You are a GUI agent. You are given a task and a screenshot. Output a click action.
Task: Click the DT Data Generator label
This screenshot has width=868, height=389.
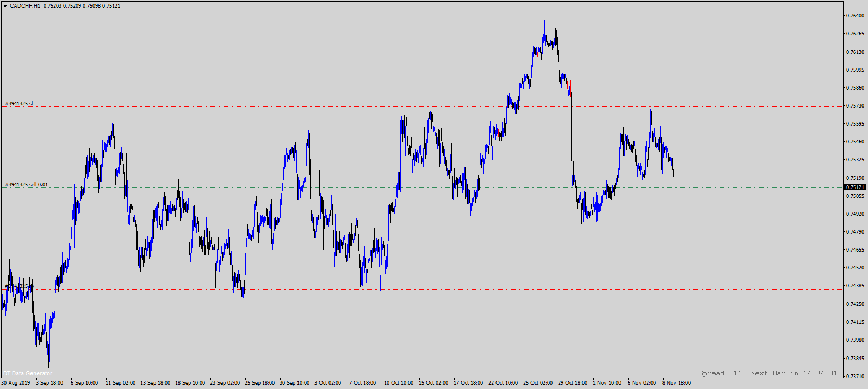coord(28,373)
